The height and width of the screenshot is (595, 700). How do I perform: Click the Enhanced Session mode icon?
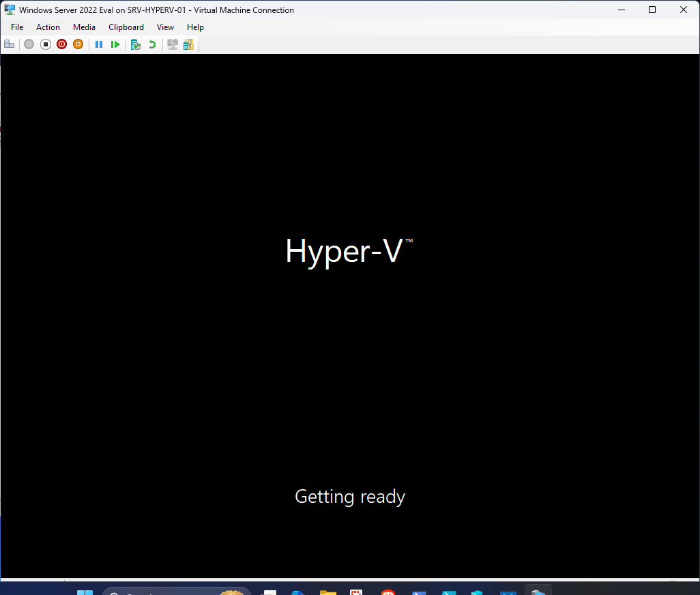pyautogui.click(x=172, y=44)
